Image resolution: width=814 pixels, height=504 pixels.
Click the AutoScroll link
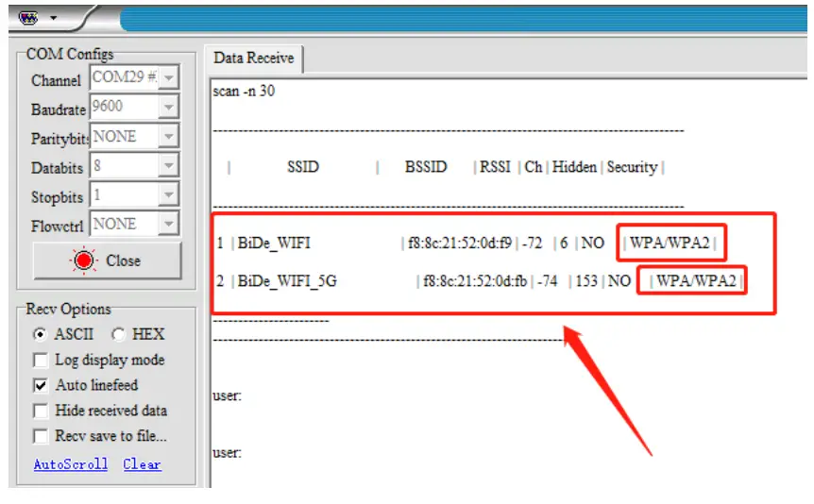point(71,464)
